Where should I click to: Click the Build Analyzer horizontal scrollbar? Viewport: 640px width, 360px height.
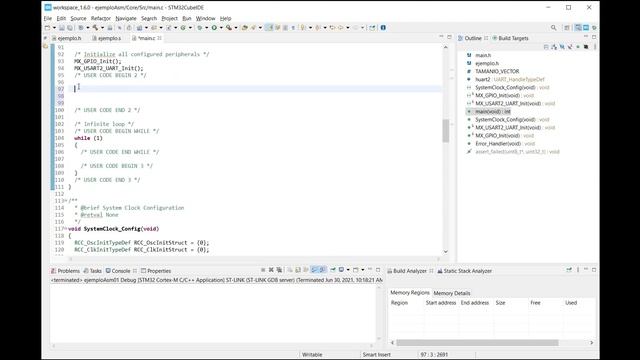pos(477,342)
